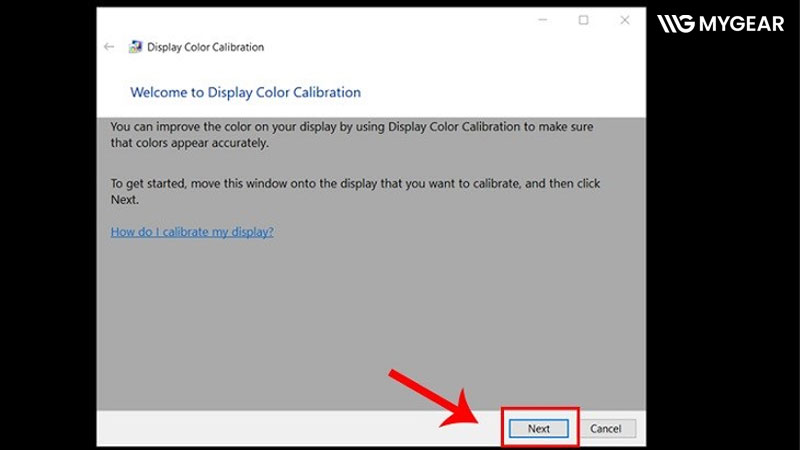Click the 'Display Color Calibration' window title text
Image resolution: width=800 pixels, height=450 pixels.
click(x=205, y=47)
